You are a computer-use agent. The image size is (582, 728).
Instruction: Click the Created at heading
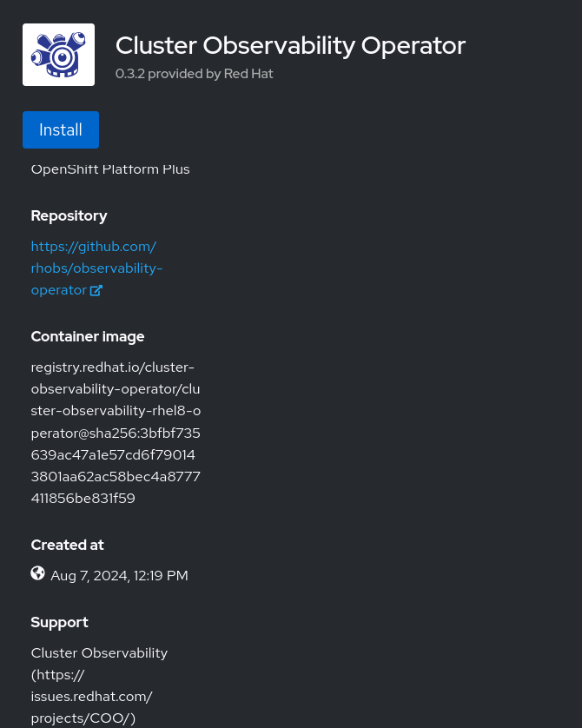point(67,545)
